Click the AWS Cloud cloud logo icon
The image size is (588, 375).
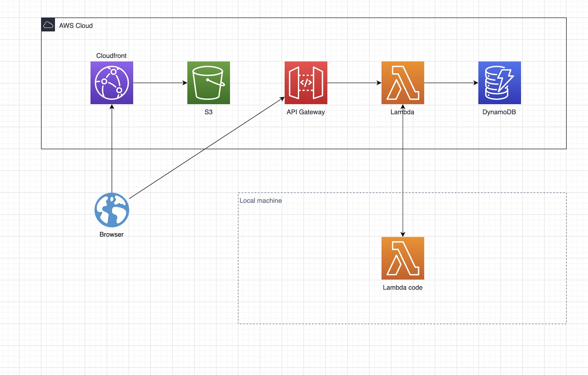click(48, 25)
